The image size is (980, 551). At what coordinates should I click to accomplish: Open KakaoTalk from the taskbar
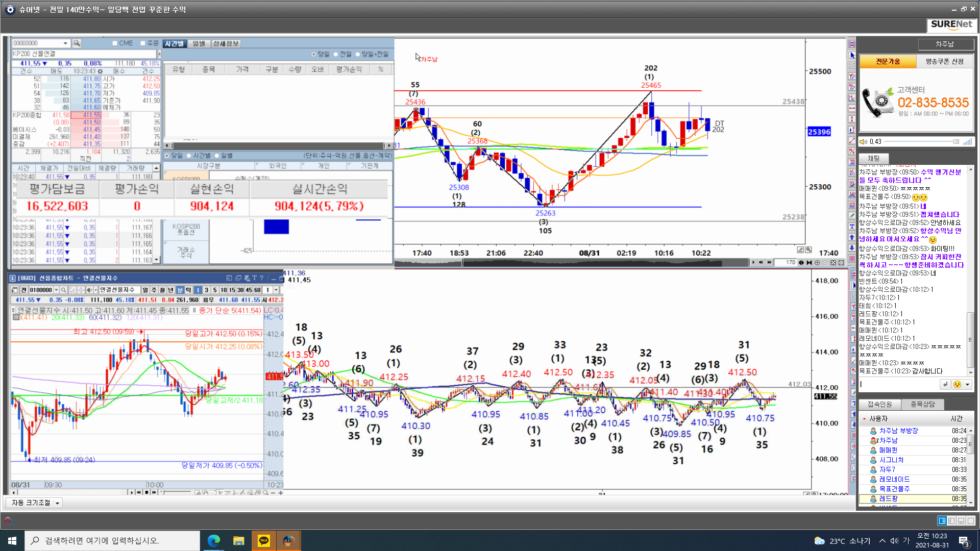[264, 541]
